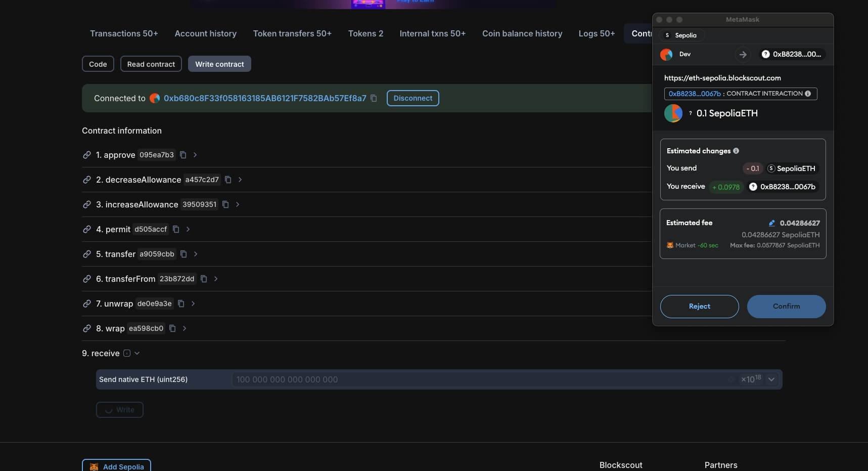Viewport: 868px width, 471px height.
Task: Add the Sepolia network to wallet
Action: (116, 466)
